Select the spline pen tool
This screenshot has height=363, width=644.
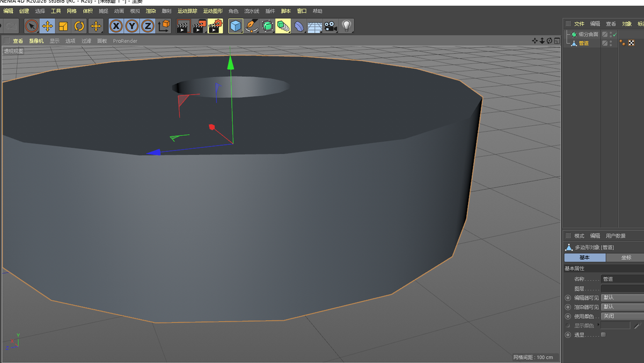(x=251, y=26)
